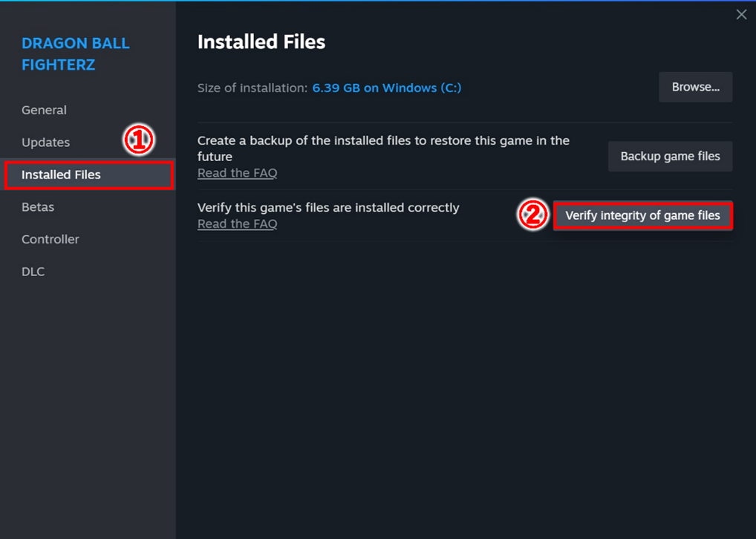Select the Installed Files tab

(x=88, y=174)
